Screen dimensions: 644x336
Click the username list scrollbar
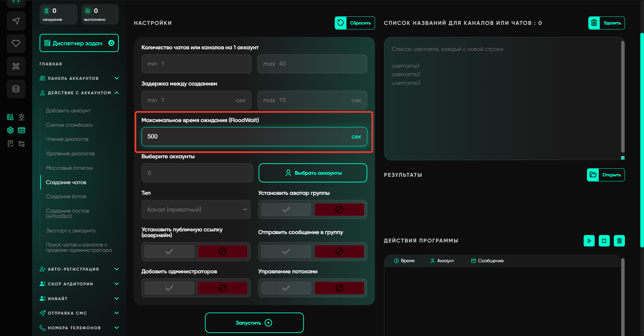point(623,97)
